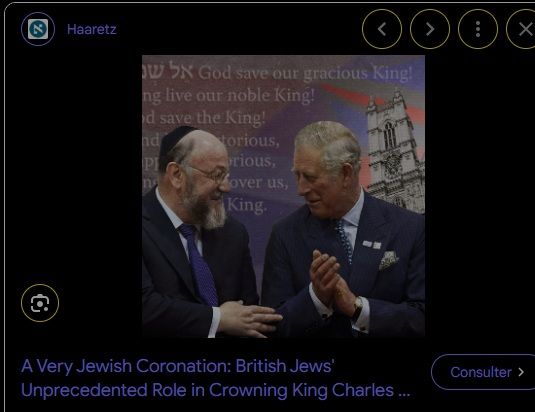Click the Consulter button
This screenshot has height=412, width=535.
[x=483, y=372]
